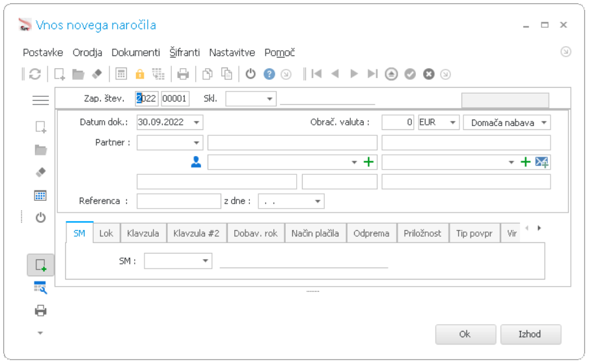The width and height of the screenshot is (589, 364).
Task: Switch to the Odprema tab
Action: point(371,233)
